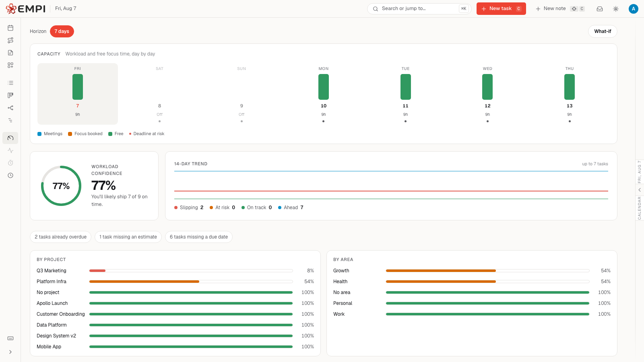The width and height of the screenshot is (644, 362).
Task: Open the list view icon in sidebar
Action: [10, 83]
